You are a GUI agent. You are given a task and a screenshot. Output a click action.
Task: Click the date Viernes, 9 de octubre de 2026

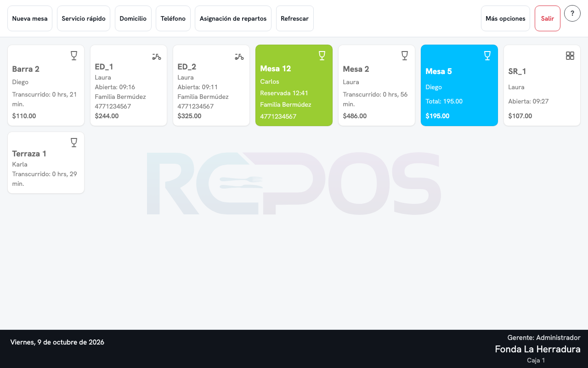pos(57,342)
